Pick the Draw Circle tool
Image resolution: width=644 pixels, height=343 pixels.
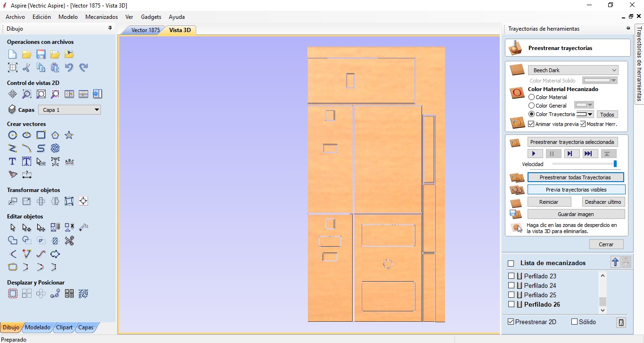(13, 135)
